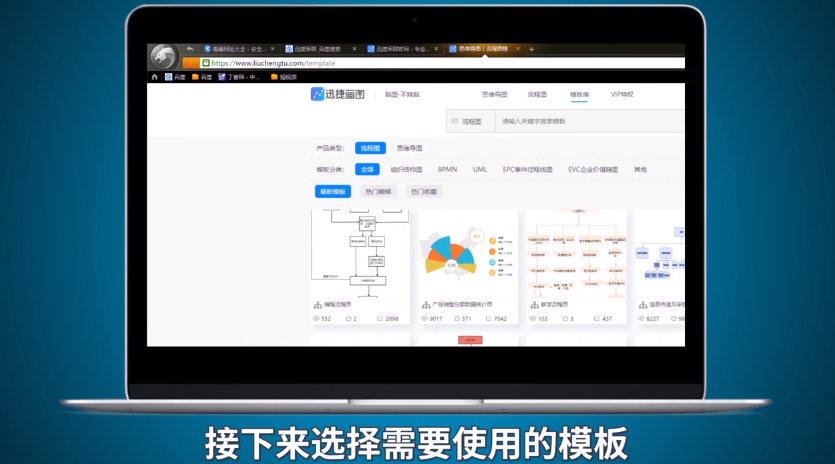Click the hierarchy icon before 教学流程图
The height and width of the screenshot is (464, 835).
(x=534, y=305)
